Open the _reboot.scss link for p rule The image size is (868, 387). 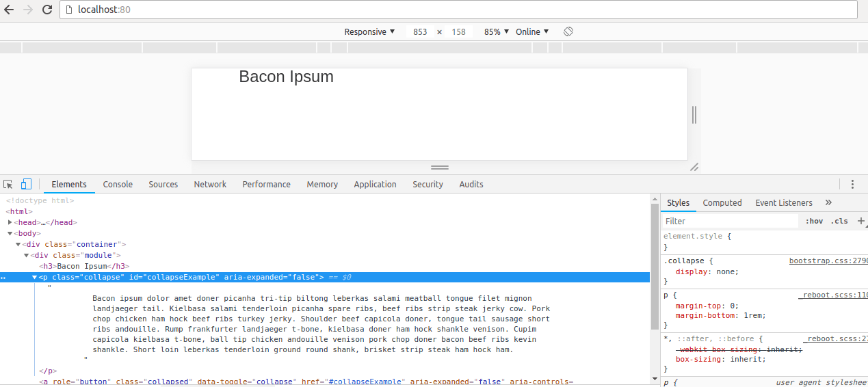833,295
